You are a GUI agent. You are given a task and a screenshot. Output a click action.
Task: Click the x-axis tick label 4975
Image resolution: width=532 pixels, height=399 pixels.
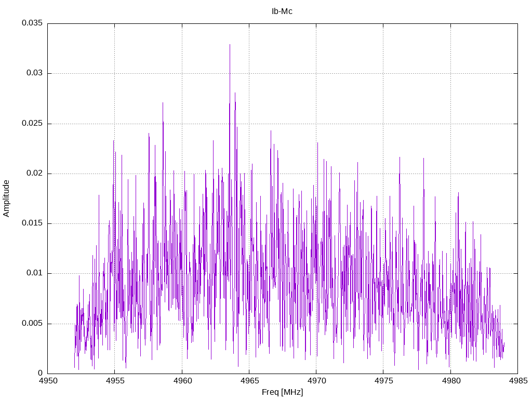pyautogui.click(x=384, y=381)
